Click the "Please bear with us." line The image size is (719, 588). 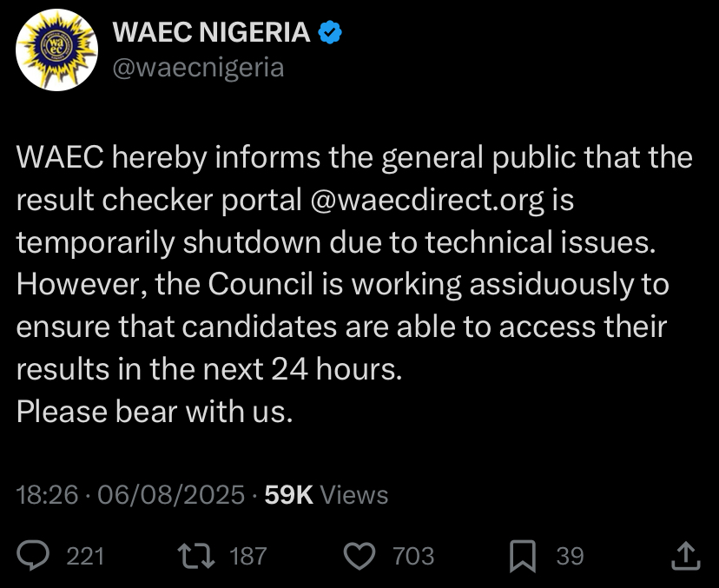155,411
